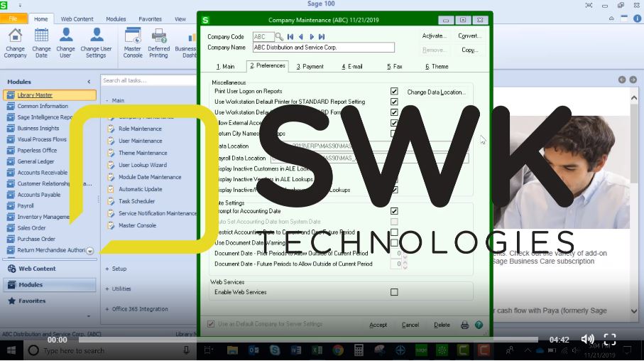
Task: Toggle Workstation Default Printer for STANDARD Report
Action: (394, 102)
